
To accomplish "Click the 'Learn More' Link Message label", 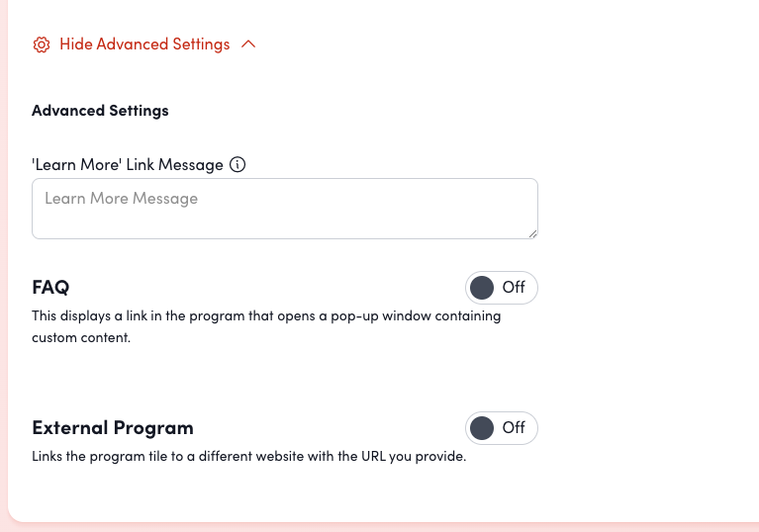I will pyautogui.click(x=128, y=164).
